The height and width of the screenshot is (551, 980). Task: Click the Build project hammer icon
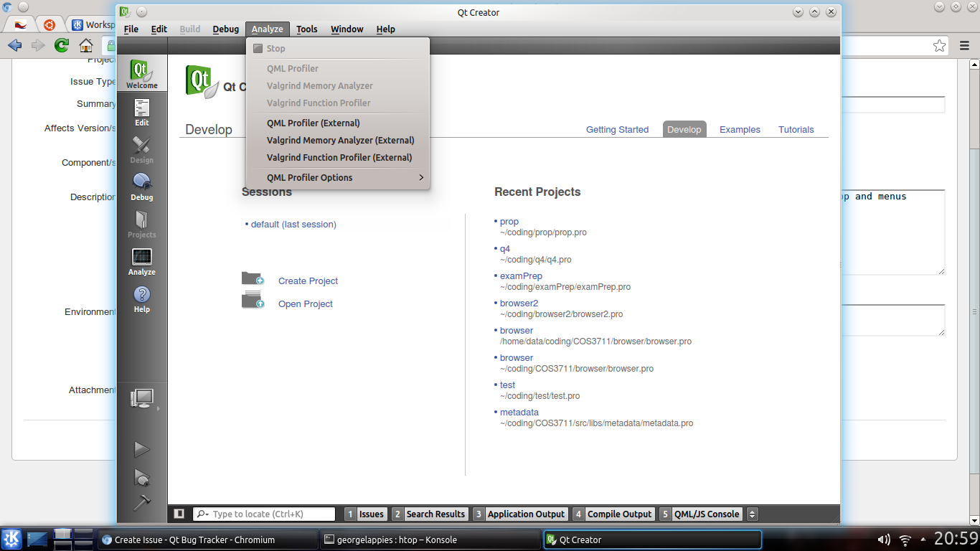[x=142, y=502]
